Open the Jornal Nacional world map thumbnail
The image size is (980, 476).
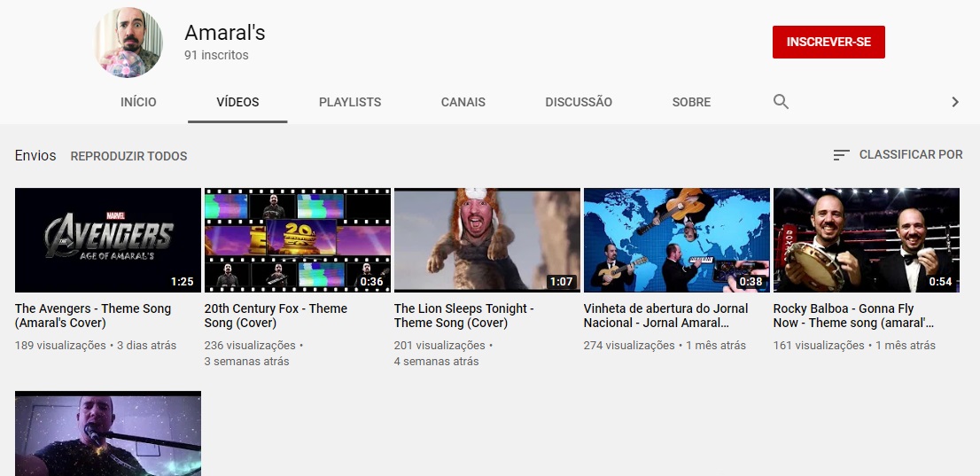click(x=676, y=239)
